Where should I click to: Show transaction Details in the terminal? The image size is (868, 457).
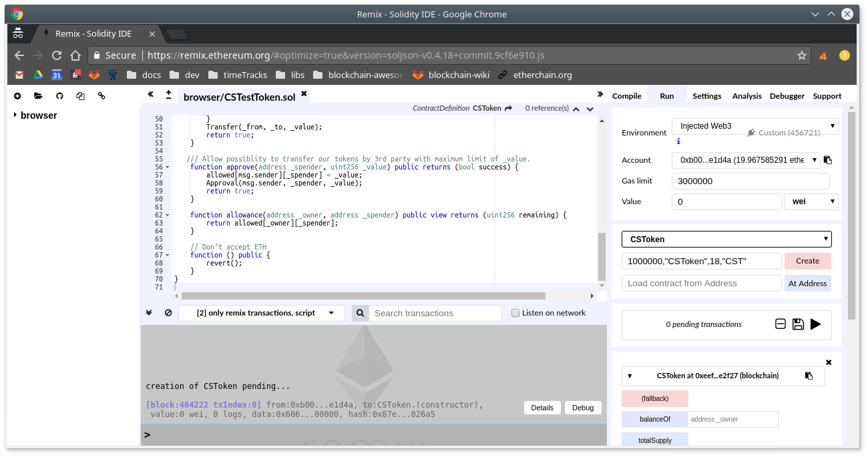click(x=542, y=408)
